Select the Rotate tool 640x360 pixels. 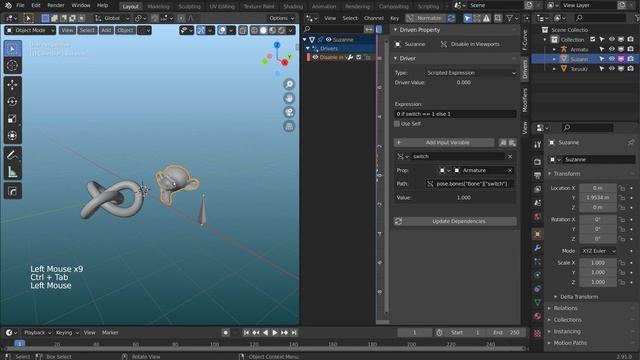(x=12, y=102)
